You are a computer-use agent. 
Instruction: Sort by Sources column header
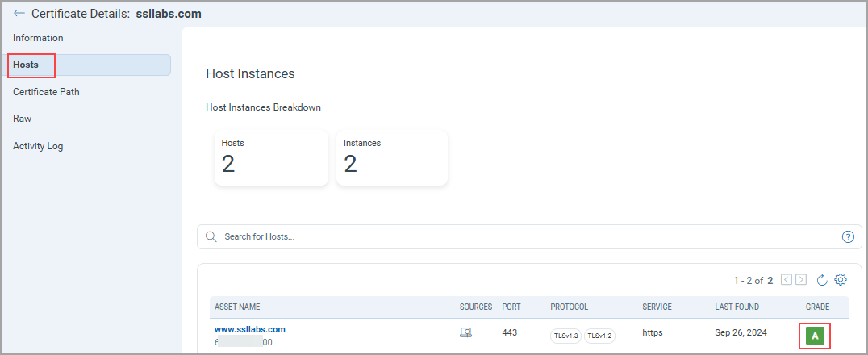point(475,307)
